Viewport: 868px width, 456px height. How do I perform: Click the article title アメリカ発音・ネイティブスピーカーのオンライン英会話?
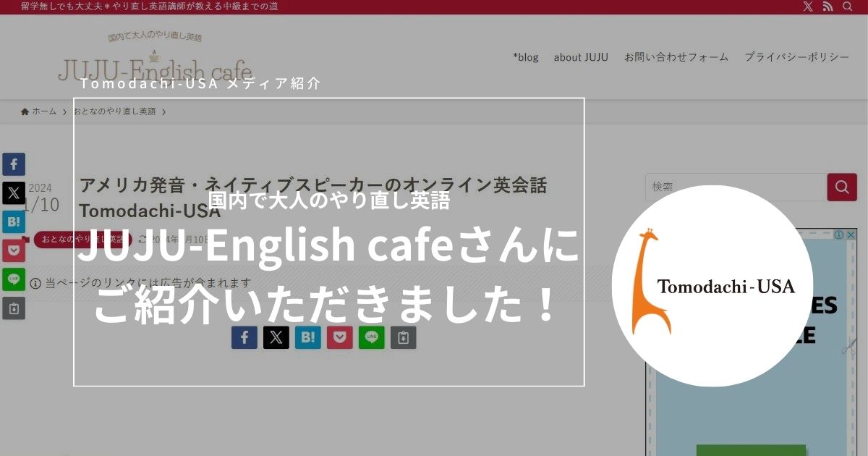pyautogui.click(x=312, y=198)
